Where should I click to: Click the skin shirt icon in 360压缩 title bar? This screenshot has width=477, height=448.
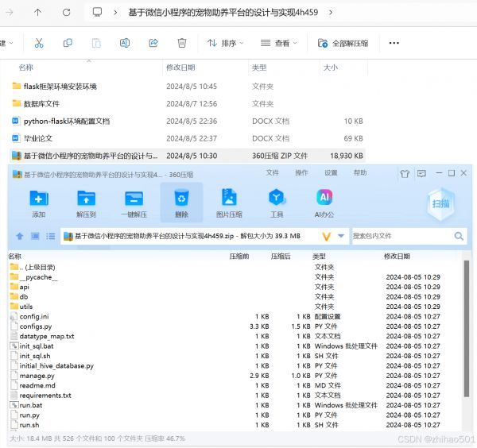pyautogui.click(x=405, y=173)
